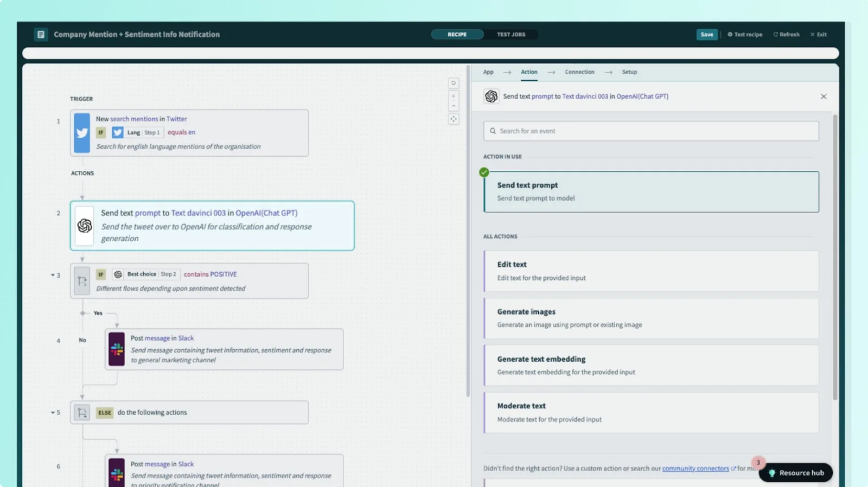Click Exit in the top bar
Screen dimensions: 868x487
pyautogui.click(x=819, y=34)
